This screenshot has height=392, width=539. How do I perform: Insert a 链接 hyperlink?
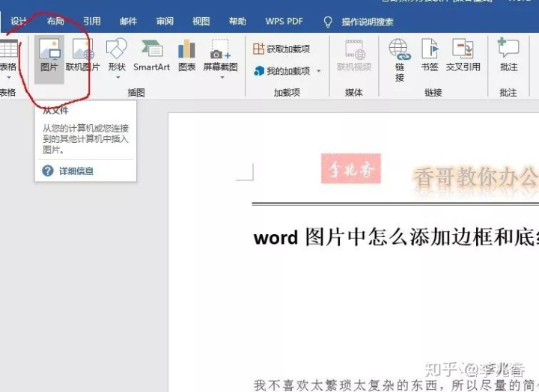click(x=400, y=60)
